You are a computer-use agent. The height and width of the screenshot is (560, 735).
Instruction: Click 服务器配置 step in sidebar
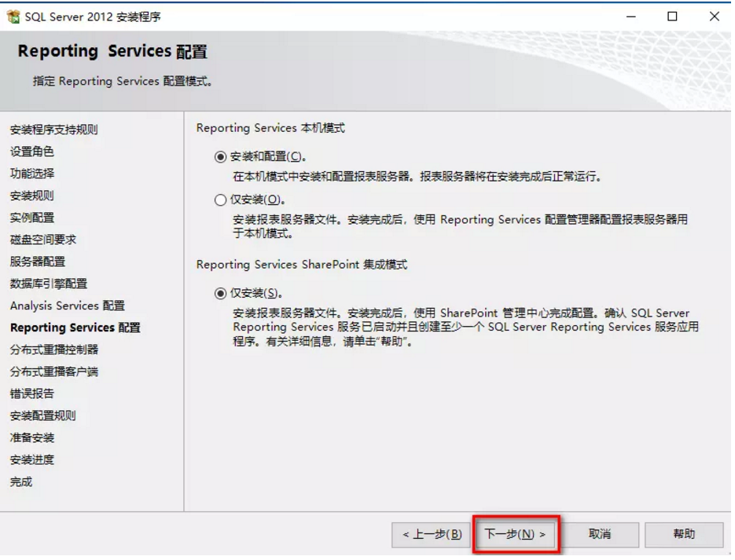coord(38,262)
